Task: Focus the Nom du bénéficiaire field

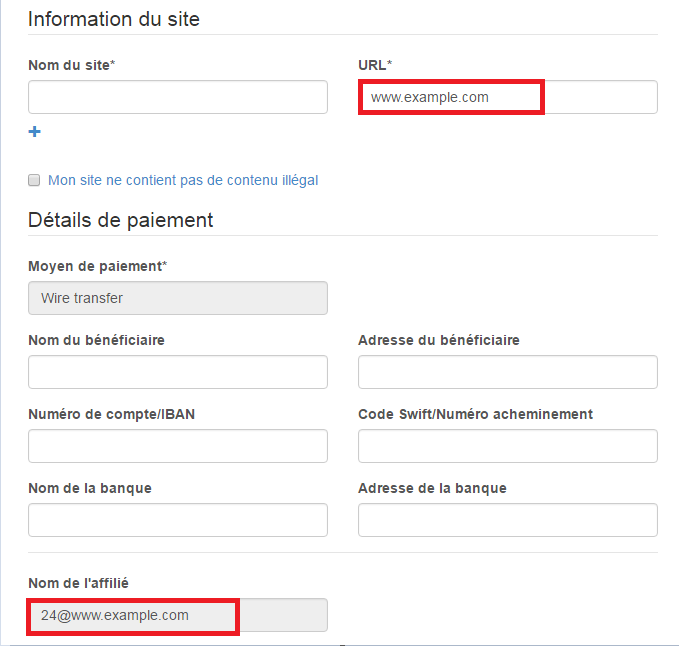Action: [178, 372]
